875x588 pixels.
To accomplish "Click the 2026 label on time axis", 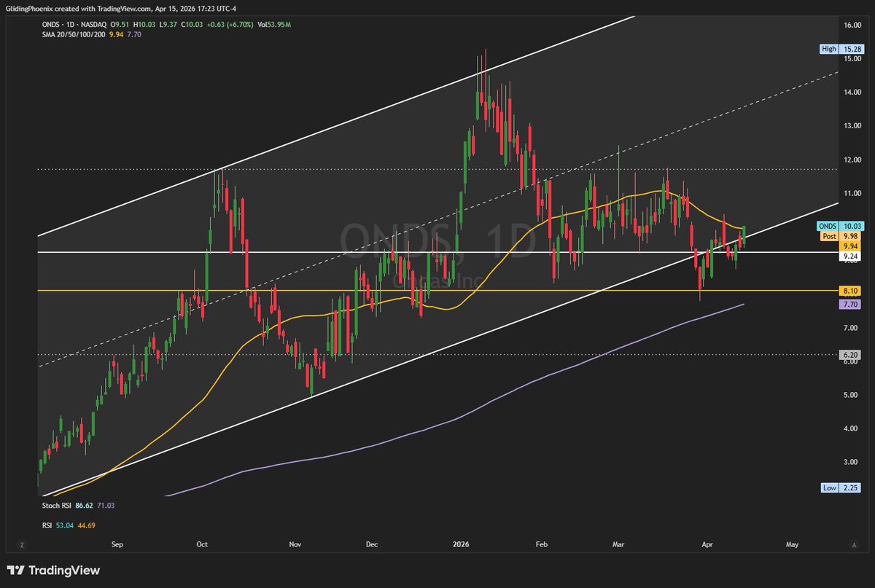I will (461, 544).
